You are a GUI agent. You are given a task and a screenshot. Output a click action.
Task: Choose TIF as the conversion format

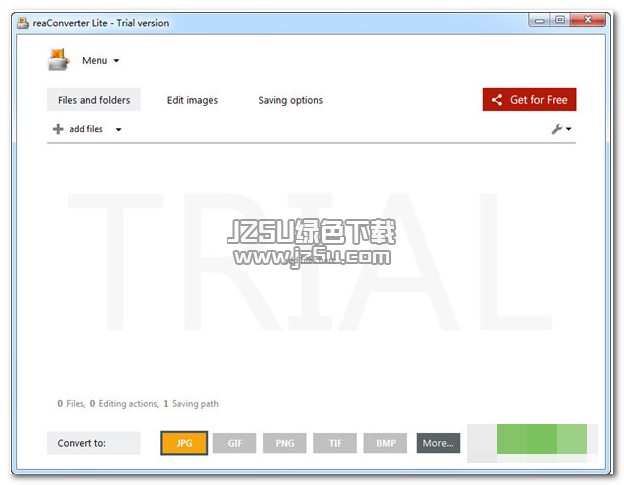click(x=335, y=443)
